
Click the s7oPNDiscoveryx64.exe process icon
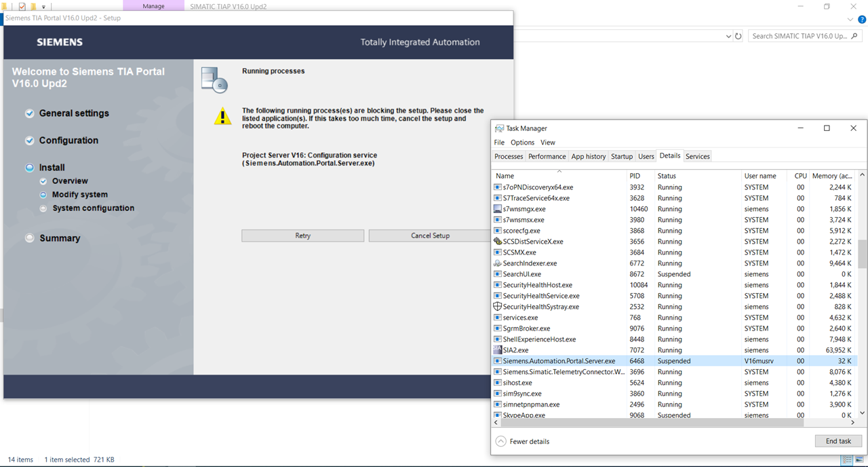498,187
